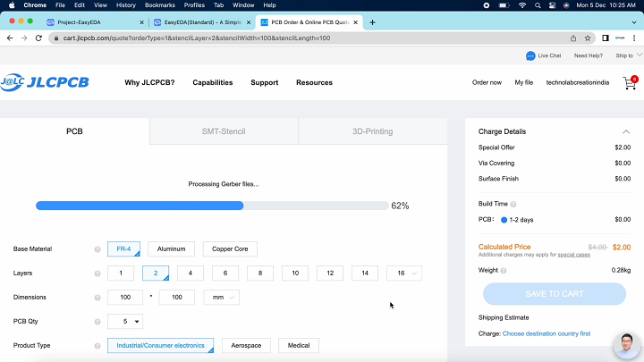
Task: Select the PCB tab
Action: coord(75,131)
